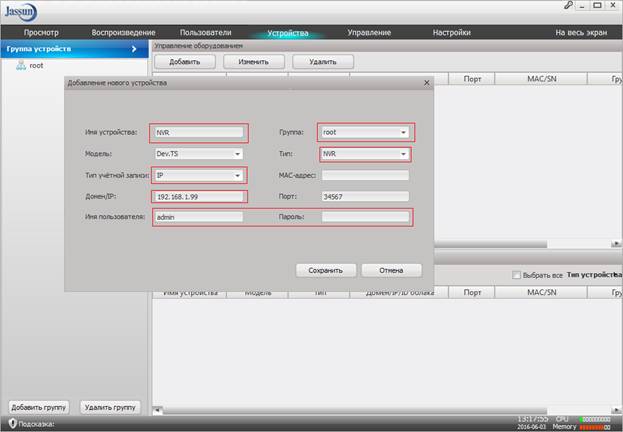The height and width of the screenshot is (432, 623).
Task: Click lower table MAC/SN column header
Action: [x=541, y=293]
